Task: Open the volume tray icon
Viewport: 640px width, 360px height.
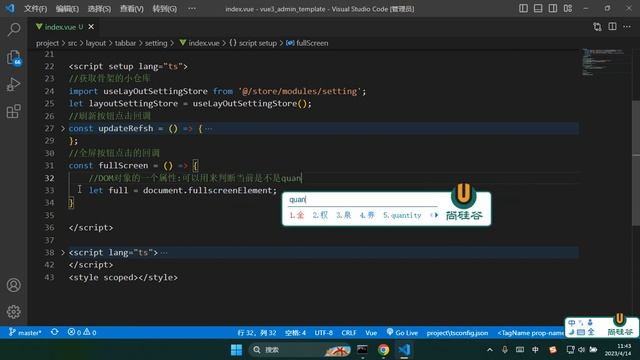Action: 582,350
